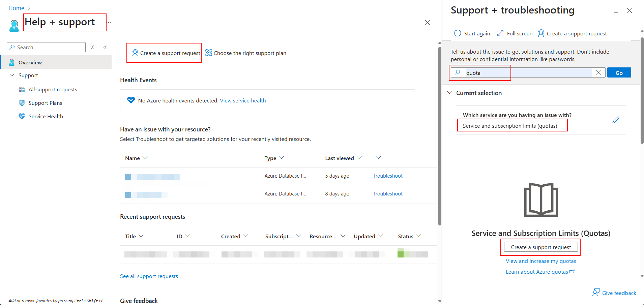This screenshot has width=644, height=305.
Task: Sort requests by Title column
Action: 141,236
